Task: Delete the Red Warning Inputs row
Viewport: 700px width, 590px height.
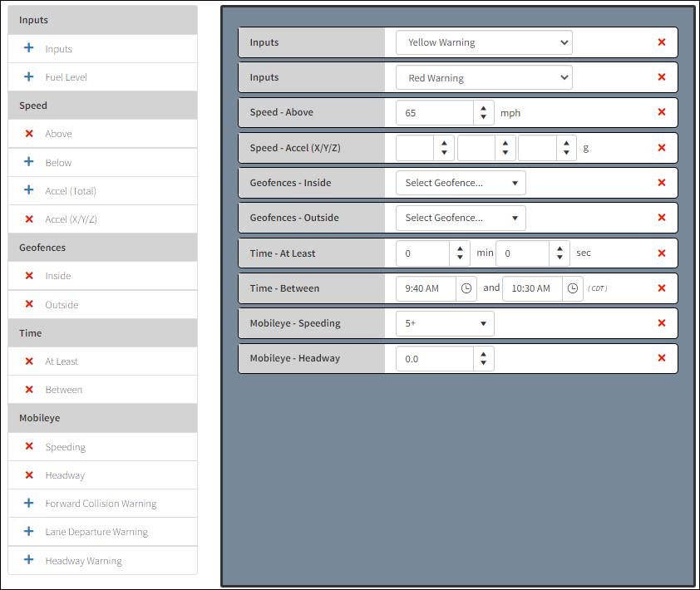Action: [x=662, y=76]
